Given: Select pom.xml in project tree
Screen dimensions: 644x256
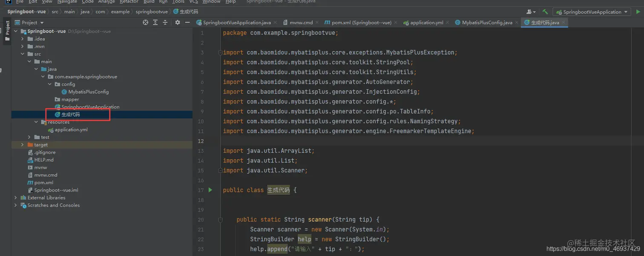Looking at the screenshot, I should 43,182.
